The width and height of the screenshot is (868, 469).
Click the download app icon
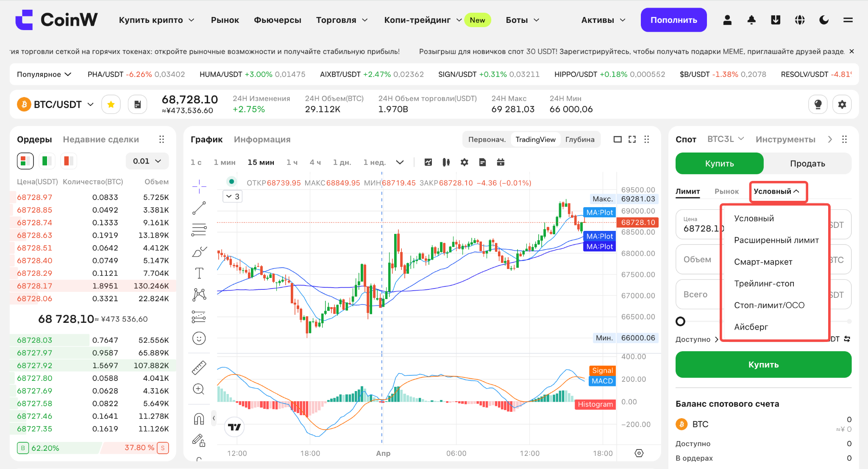[x=776, y=20]
